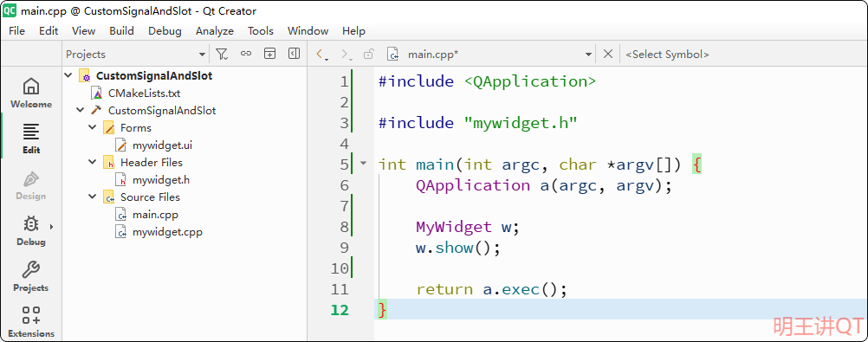Select mywidget.ui in project tree
This screenshot has height=342, width=868.
click(162, 145)
